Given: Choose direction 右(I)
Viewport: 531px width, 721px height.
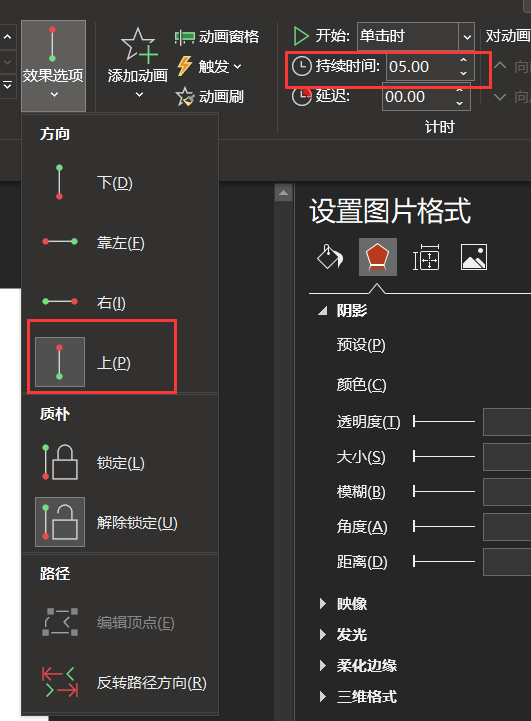Looking at the screenshot, I should pyautogui.click(x=120, y=302).
